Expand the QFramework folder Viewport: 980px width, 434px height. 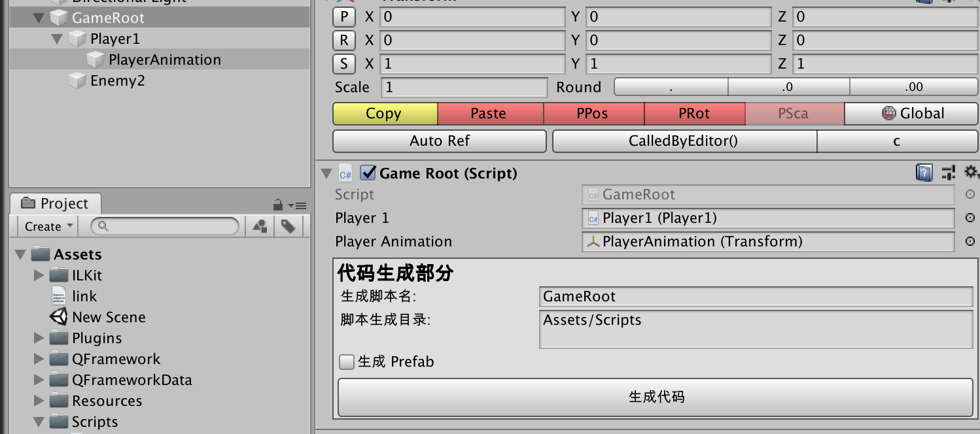(x=39, y=359)
